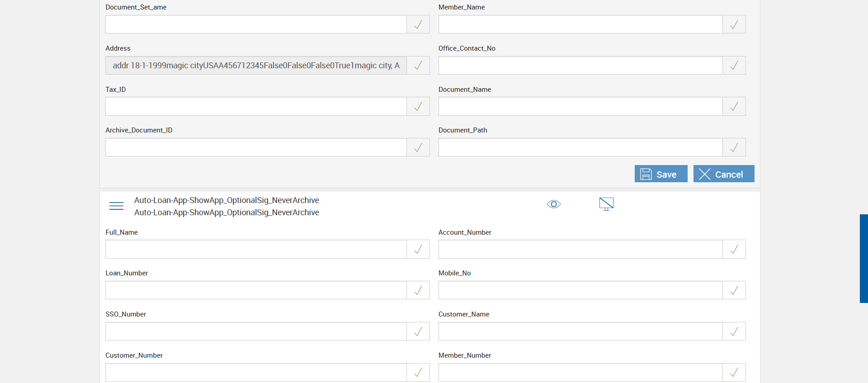Focus the Loan_Number text box
Viewport: 868px width, 383px height.
click(x=256, y=290)
